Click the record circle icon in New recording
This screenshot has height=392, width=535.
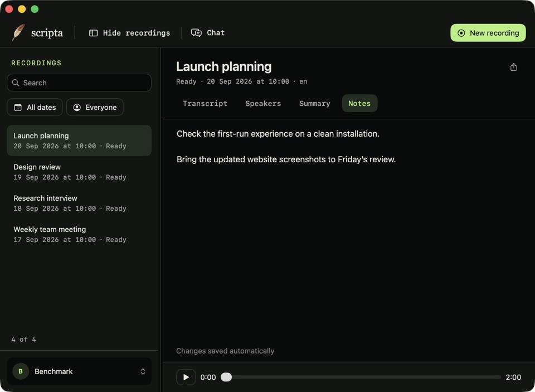click(461, 33)
